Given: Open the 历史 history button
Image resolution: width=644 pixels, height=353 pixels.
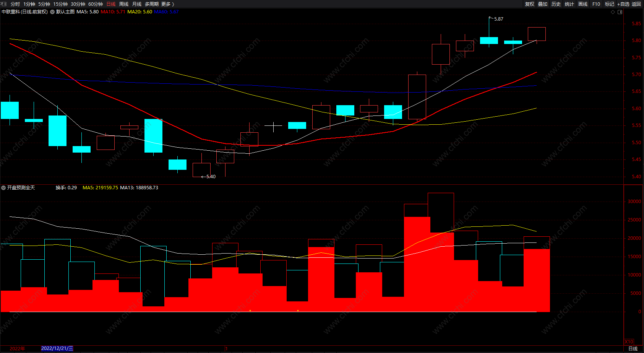Looking at the screenshot, I should coord(556,4).
